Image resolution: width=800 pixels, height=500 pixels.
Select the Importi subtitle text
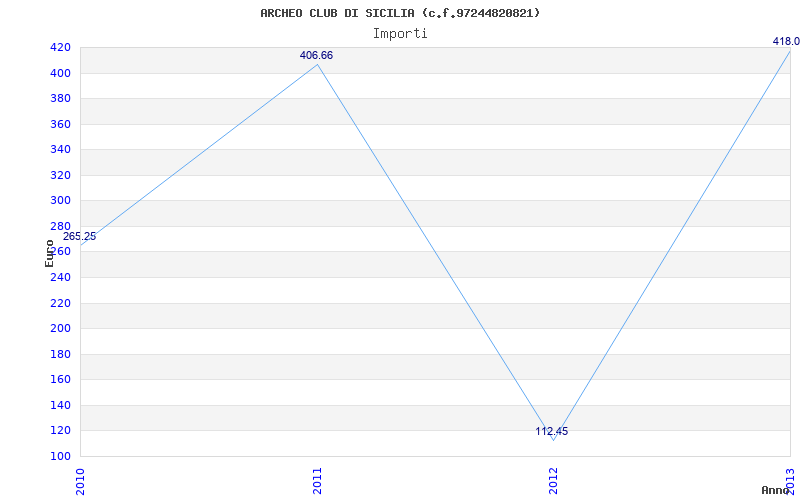400,34
